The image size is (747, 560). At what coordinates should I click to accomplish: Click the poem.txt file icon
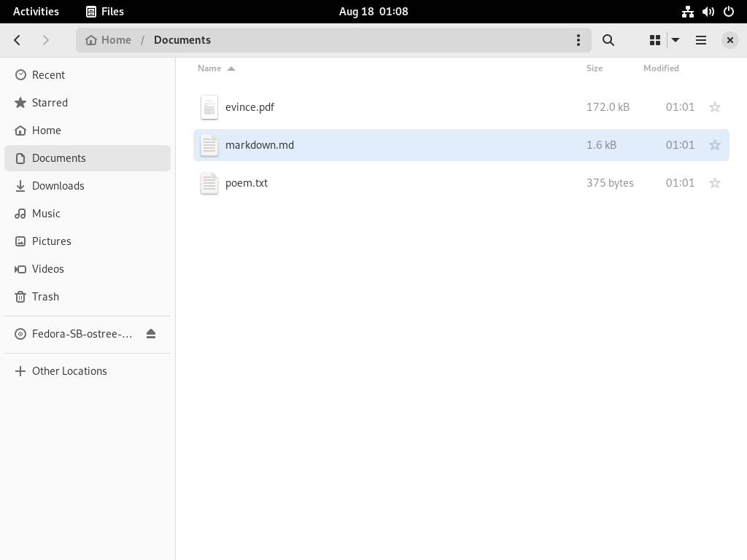[209, 183]
